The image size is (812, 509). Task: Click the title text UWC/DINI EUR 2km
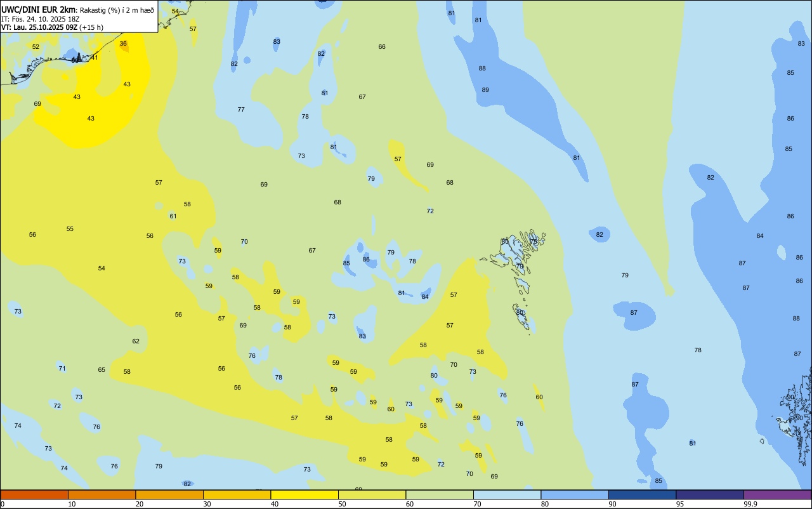coord(38,9)
